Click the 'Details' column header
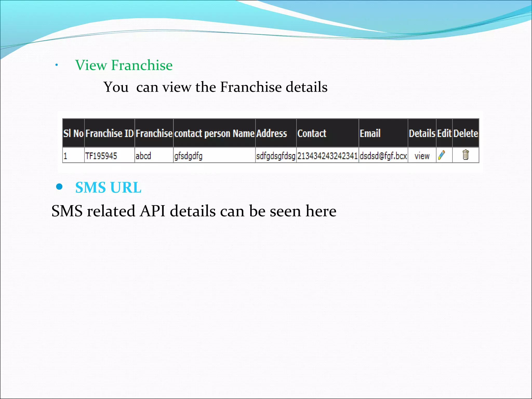The image size is (532, 399). 422,133
